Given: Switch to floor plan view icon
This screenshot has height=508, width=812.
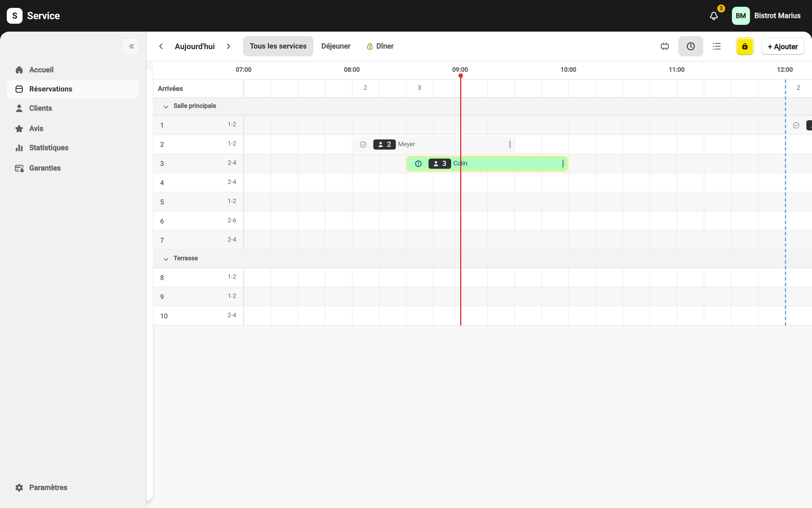Looking at the screenshot, I should point(665,46).
